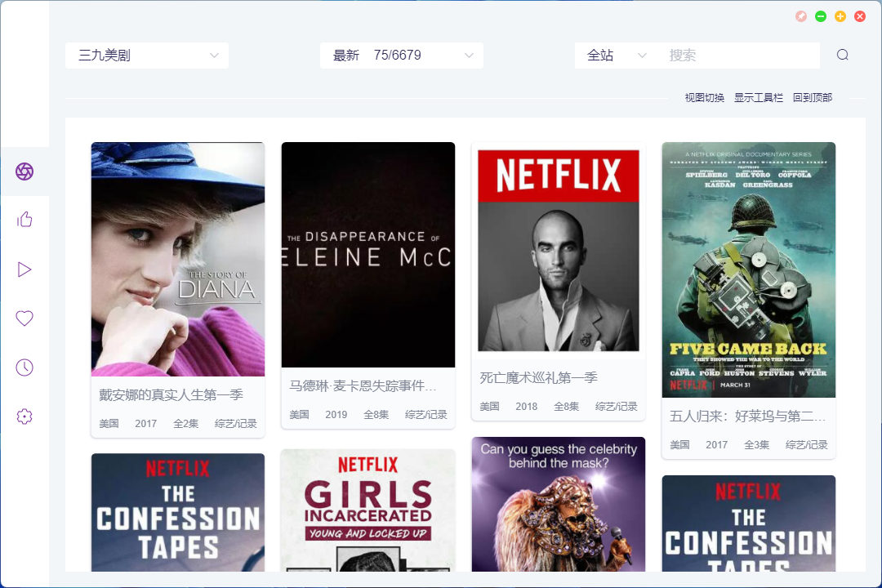Screen dimensions: 882x588
Task: Click the chevron of the 三九美剧 selector
Action: pos(214,56)
